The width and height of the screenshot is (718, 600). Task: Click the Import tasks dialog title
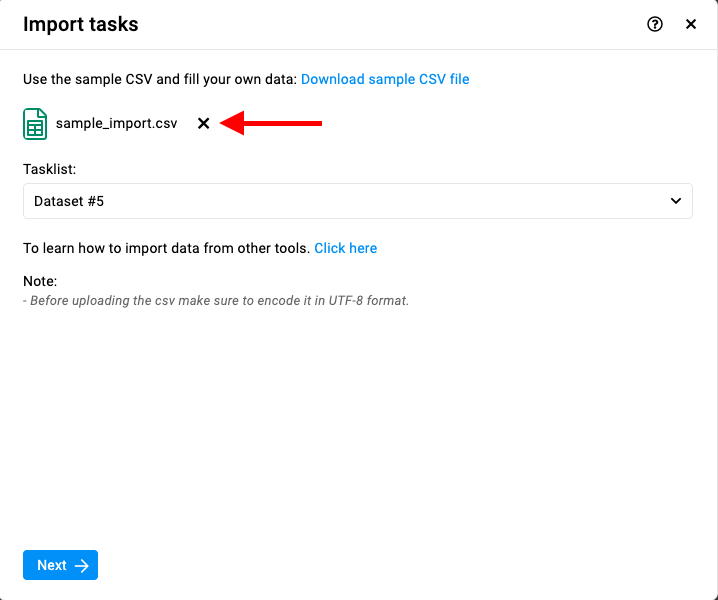tap(81, 24)
